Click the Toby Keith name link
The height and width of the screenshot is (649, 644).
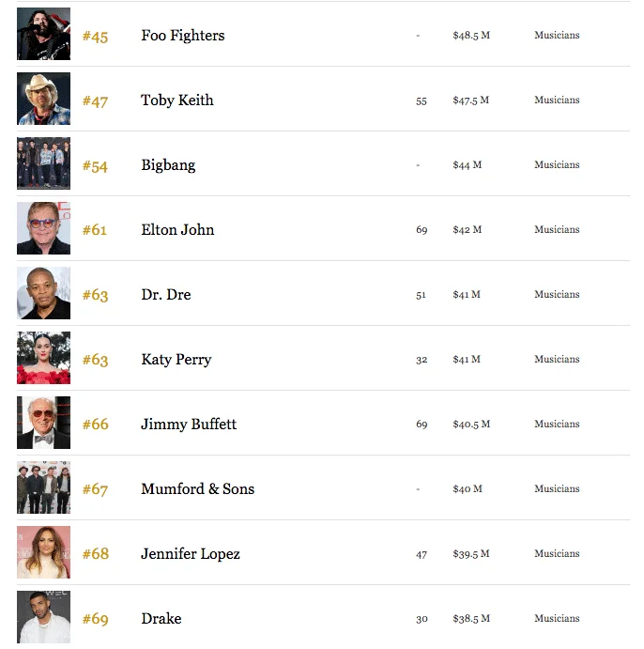tap(177, 100)
